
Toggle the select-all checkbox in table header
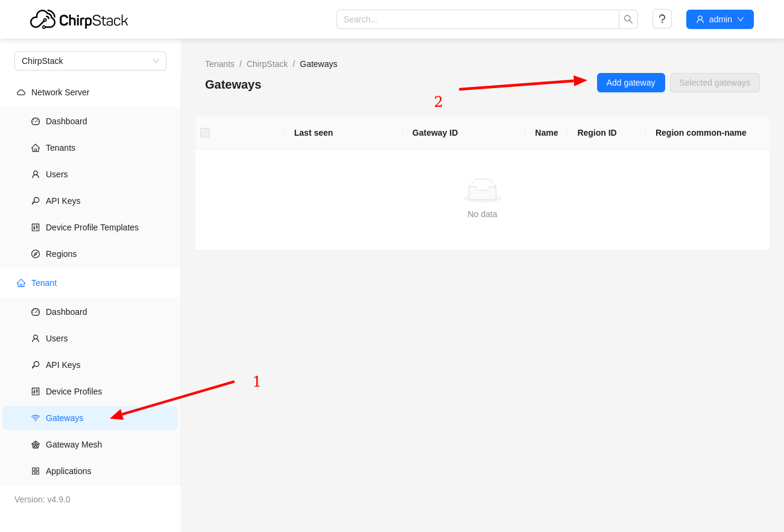click(x=205, y=133)
